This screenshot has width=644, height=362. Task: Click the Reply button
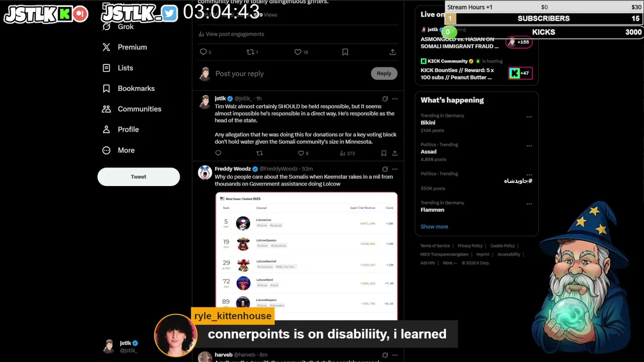[x=384, y=73]
